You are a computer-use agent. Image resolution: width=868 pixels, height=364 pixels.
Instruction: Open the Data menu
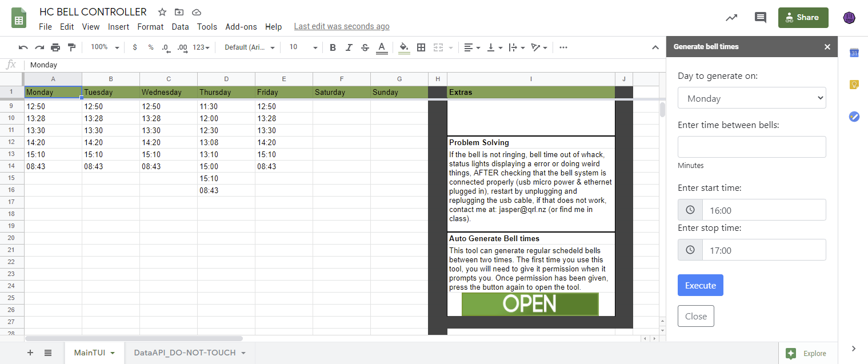180,26
